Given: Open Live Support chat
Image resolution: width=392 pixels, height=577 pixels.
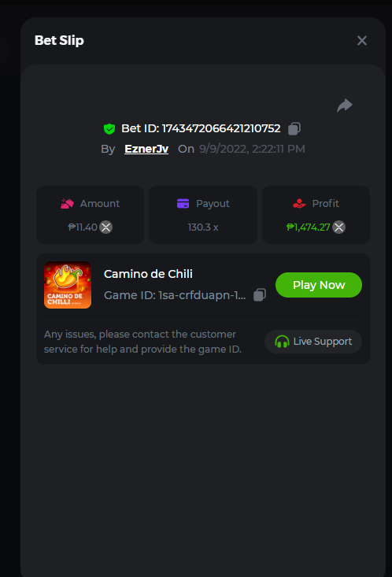Looking at the screenshot, I should [x=313, y=342].
